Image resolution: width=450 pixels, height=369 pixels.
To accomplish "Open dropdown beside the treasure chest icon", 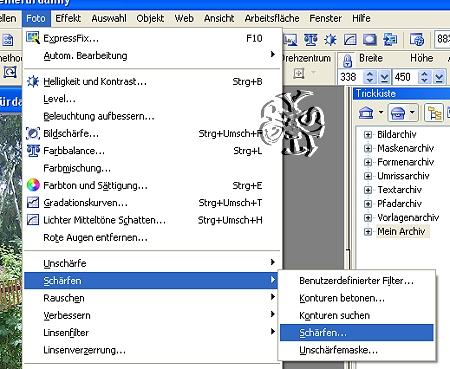I will click(412, 112).
